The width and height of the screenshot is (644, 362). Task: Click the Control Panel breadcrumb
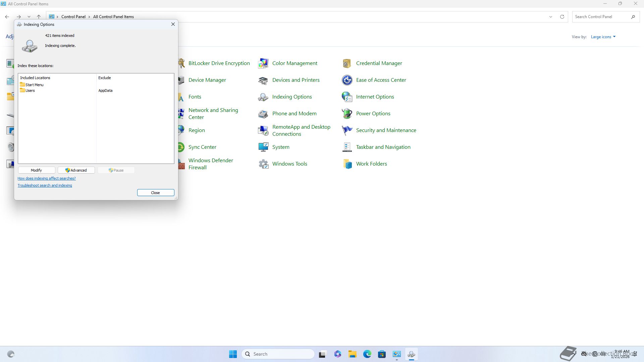(73, 17)
